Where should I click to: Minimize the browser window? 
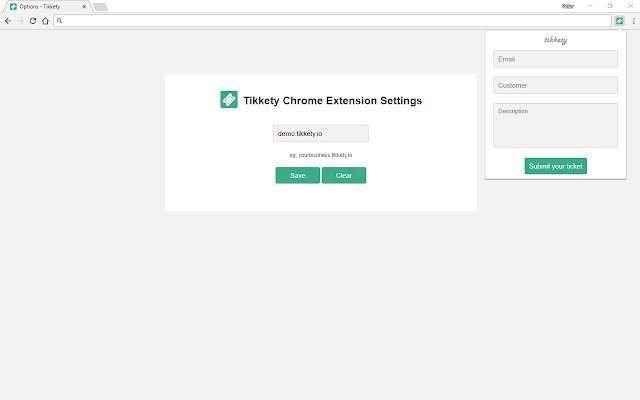click(590, 6)
